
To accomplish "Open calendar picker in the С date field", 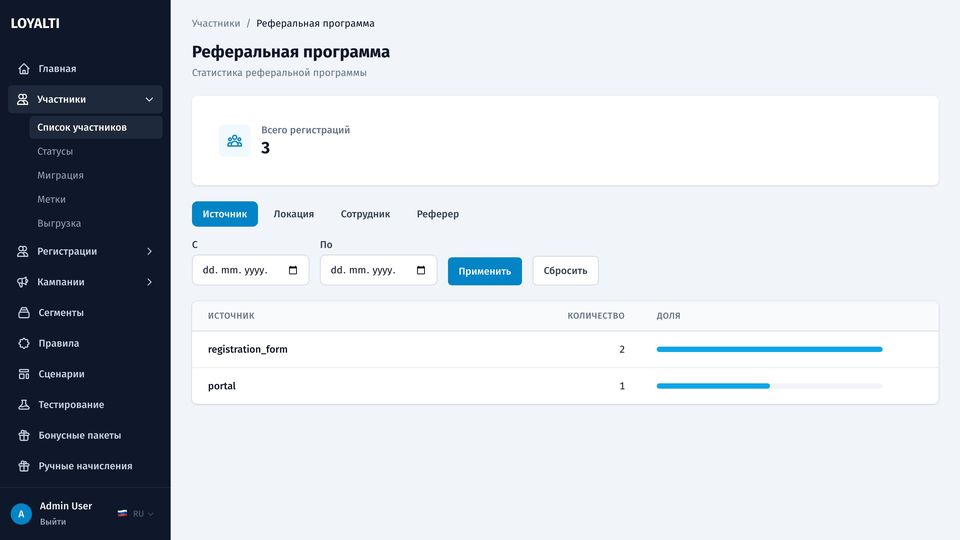I will click(x=293, y=270).
